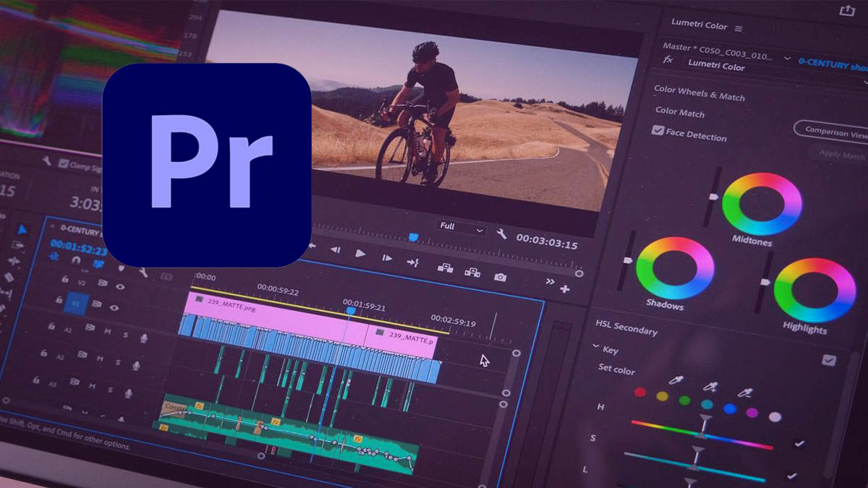Click the share export icon at top right
This screenshot has width=868, height=488.
(x=846, y=9)
